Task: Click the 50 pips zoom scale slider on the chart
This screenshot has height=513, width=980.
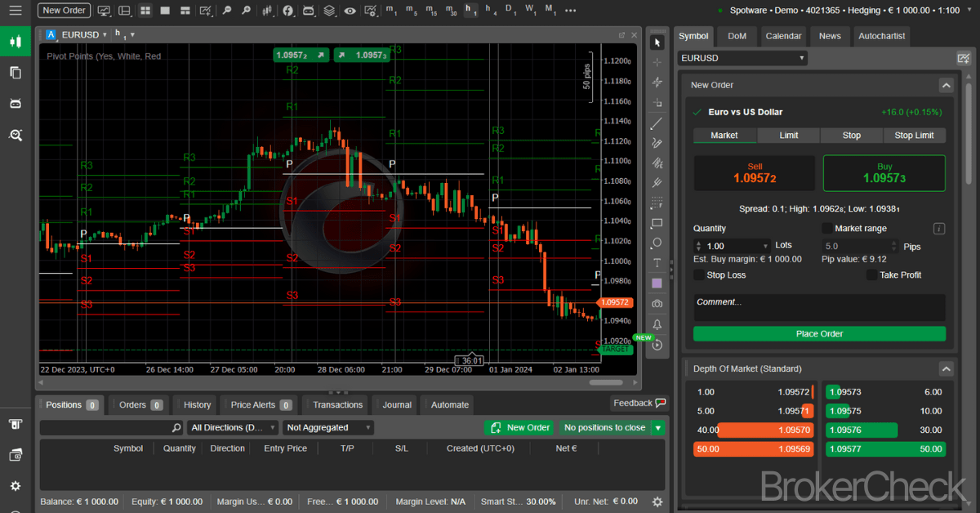Action: [586, 77]
